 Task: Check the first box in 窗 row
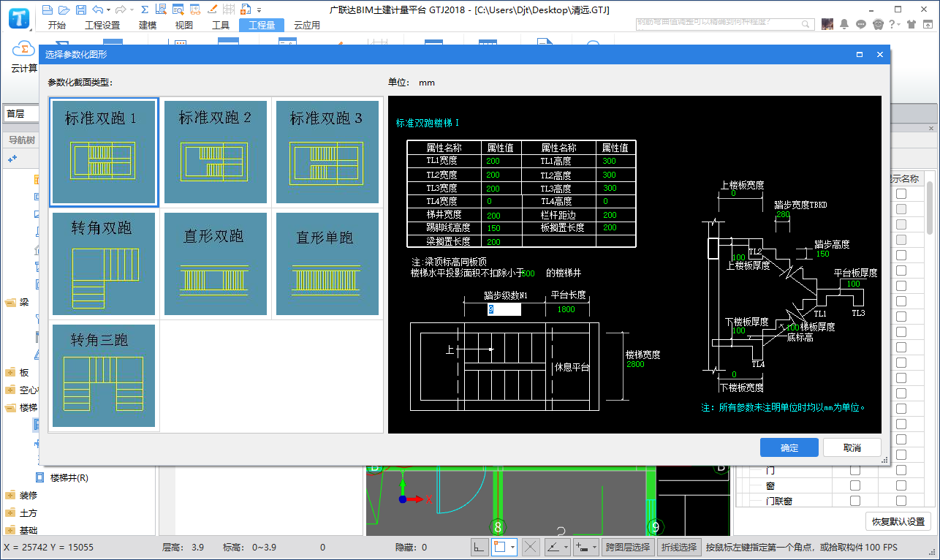(855, 486)
